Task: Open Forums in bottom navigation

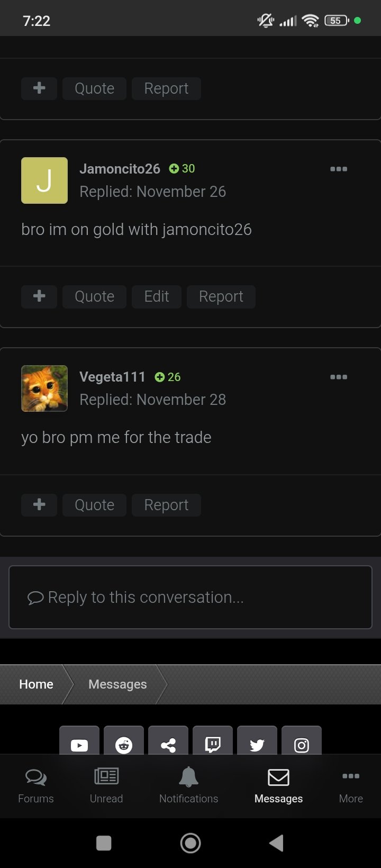Action: pos(36,786)
